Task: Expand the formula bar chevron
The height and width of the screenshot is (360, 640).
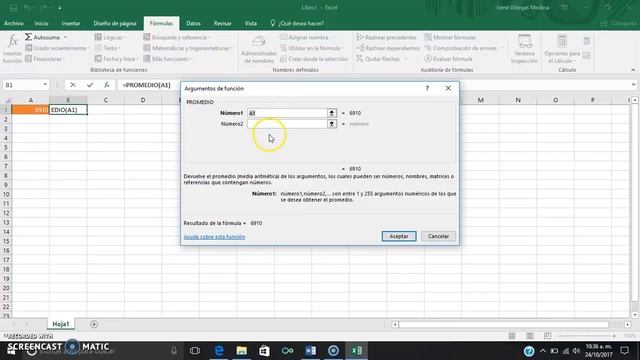Action: pyautogui.click(x=633, y=85)
